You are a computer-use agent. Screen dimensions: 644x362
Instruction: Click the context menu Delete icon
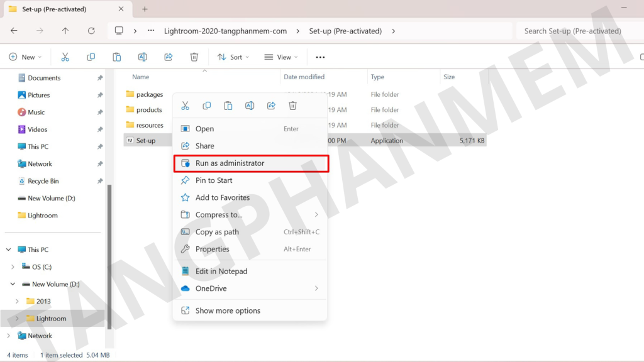(292, 106)
